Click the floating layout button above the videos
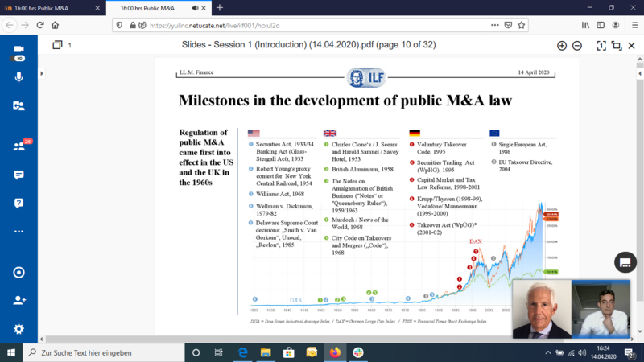The height and width of the screenshot is (362, 644). click(x=625, y=263)
